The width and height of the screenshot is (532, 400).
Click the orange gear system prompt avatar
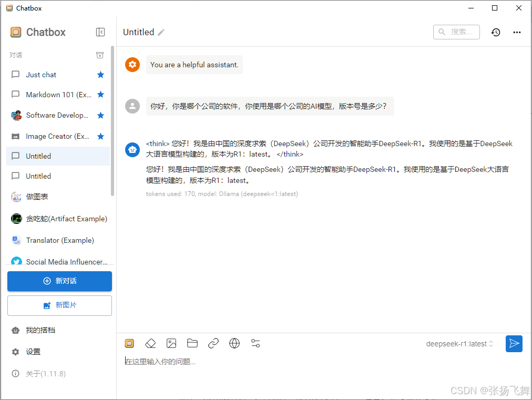[x=132, y=65]
